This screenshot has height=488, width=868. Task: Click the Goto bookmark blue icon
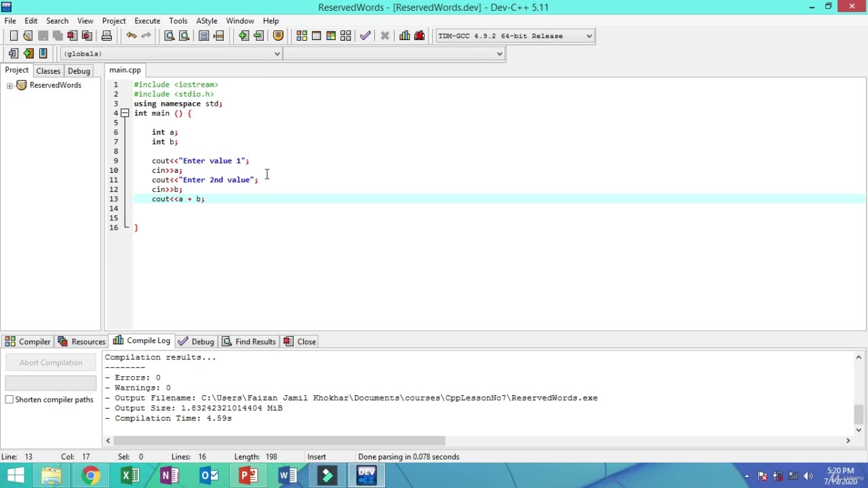(43, 54)
